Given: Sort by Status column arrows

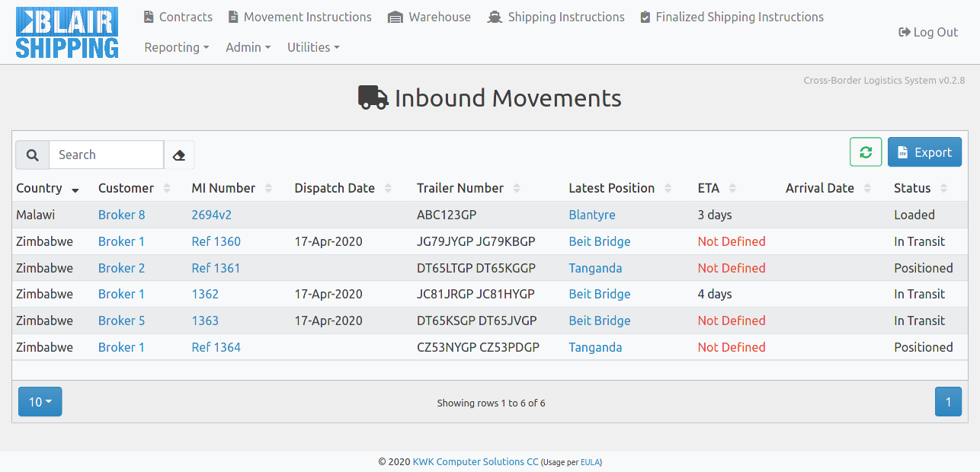Looking at the screenshot, I should (x=944, y=188).
